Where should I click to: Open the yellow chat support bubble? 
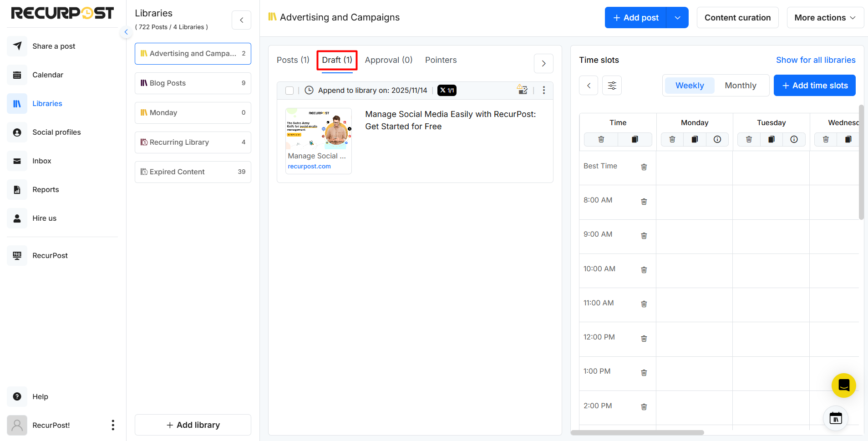pyautogui.click(x=843, y=385)
